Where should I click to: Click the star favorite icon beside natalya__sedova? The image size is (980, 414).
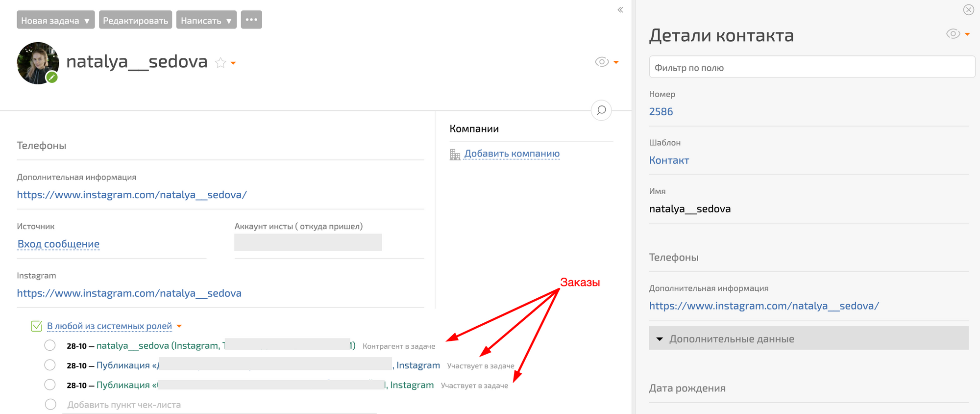(220, 63)
